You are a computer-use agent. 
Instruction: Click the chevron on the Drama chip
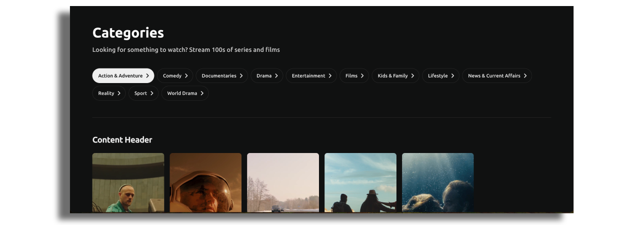[x=276, y=76]
